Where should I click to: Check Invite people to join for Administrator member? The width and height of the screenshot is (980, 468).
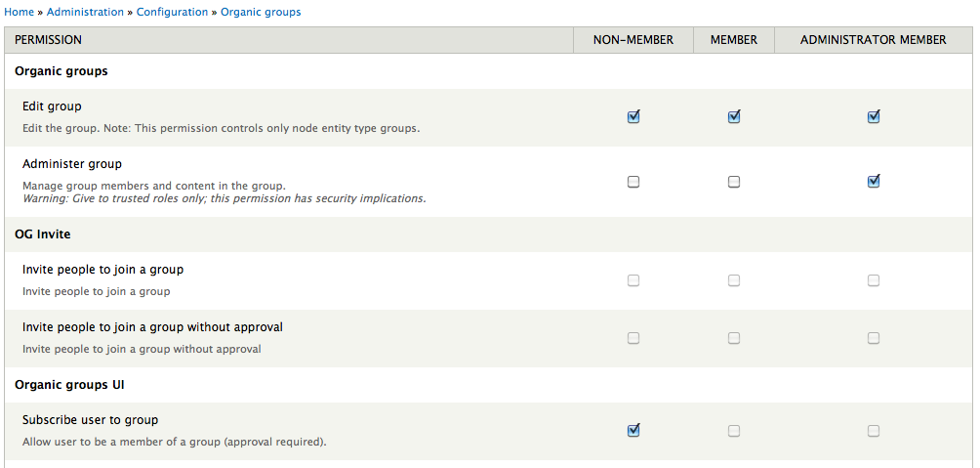click(874, 280)
